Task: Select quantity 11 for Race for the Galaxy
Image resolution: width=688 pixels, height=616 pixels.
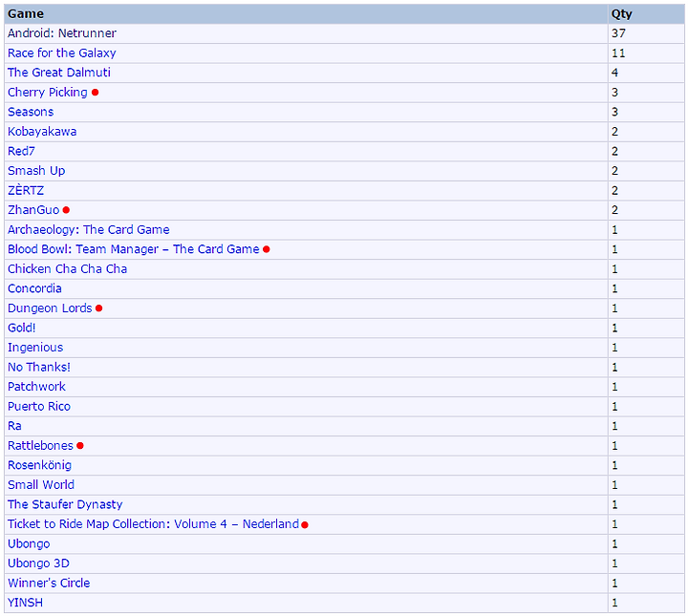Action: [618, 53]
